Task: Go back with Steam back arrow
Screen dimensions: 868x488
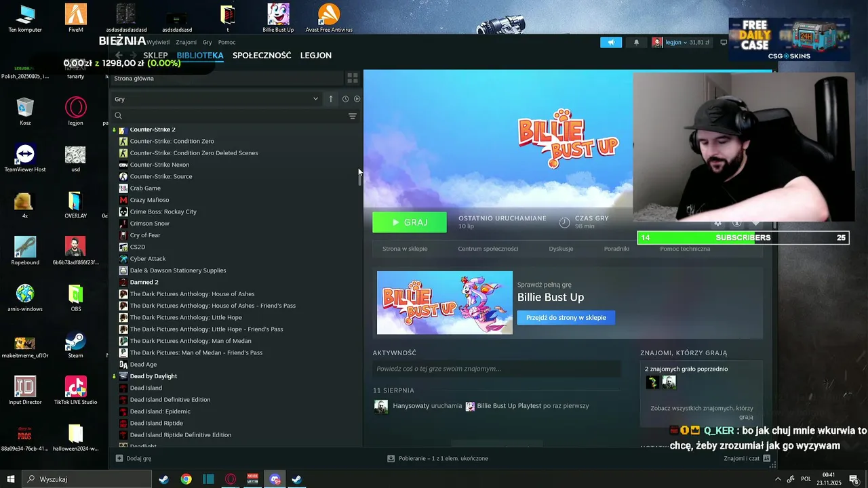Action: [x=119, y=55]
